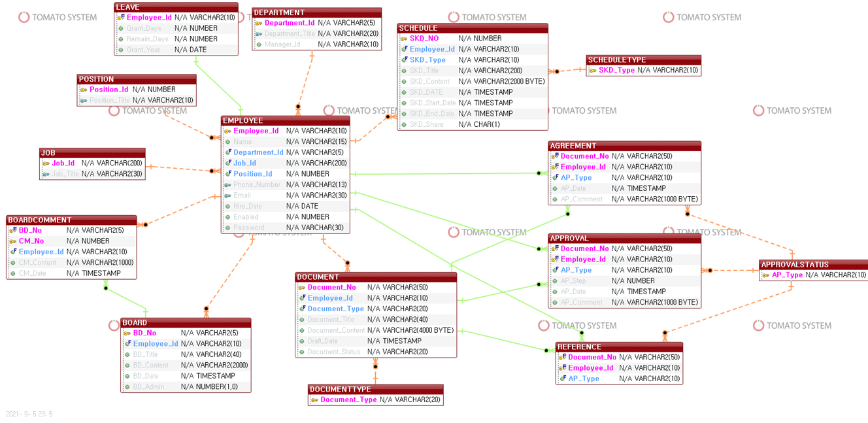Click the green column icon beside Grant_Days in LEAVE
Image resolution: width=868 pixels, height=423 pixels.
120,28
